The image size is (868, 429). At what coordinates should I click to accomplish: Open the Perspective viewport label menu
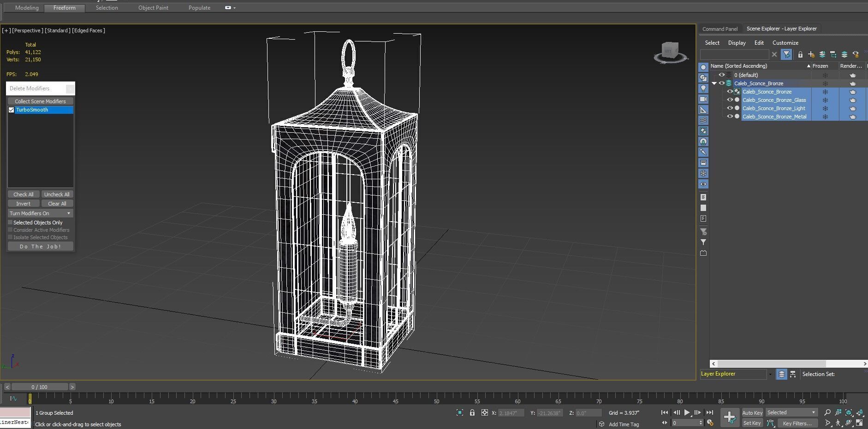(28, 30)
